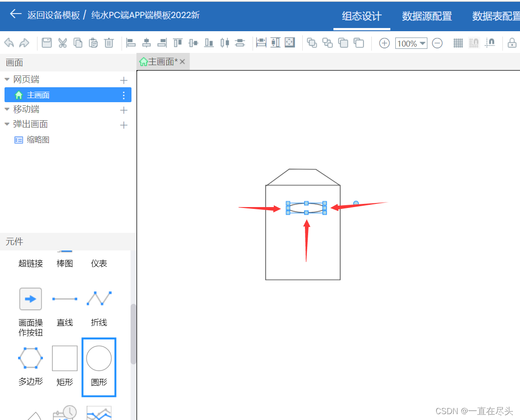This screenshot has width=520, height=420.
Task: Toggle the canvas lock icon
Action: [x=512, y=43]
